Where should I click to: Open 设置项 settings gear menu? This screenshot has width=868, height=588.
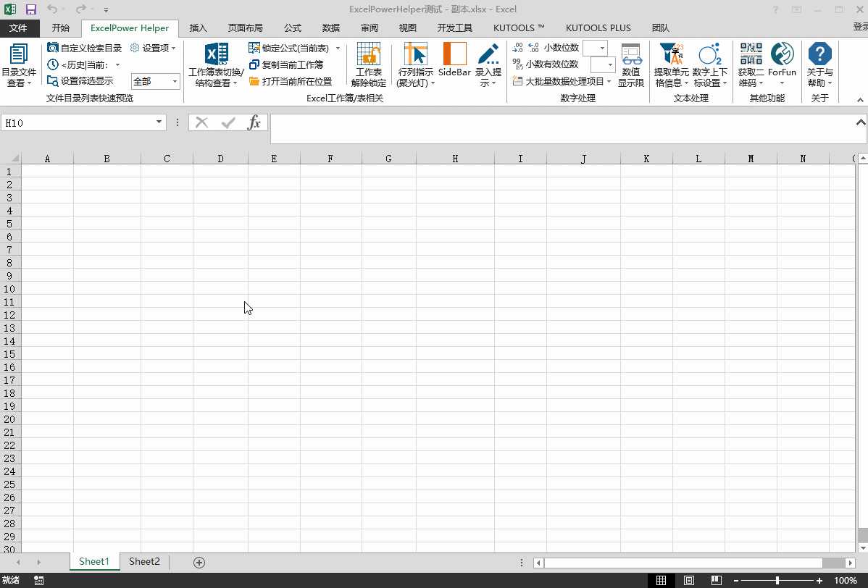point(153,48)
